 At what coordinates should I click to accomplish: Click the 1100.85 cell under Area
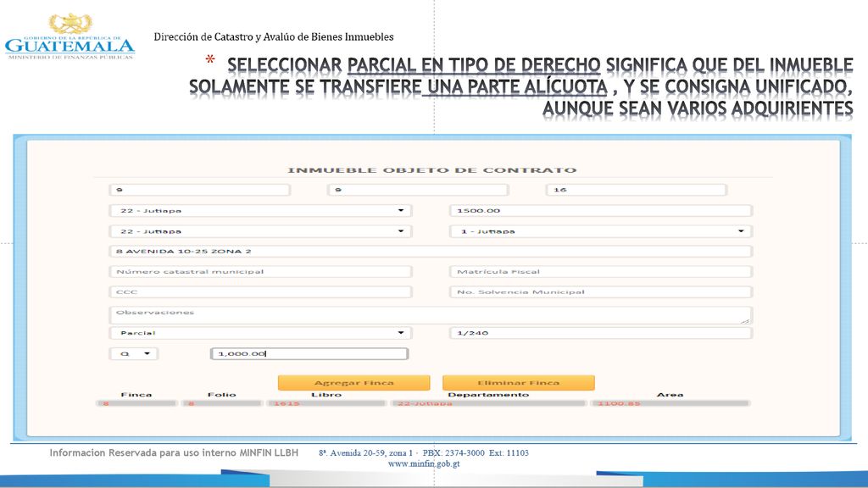pyautogui.click(x=670, y=403)
